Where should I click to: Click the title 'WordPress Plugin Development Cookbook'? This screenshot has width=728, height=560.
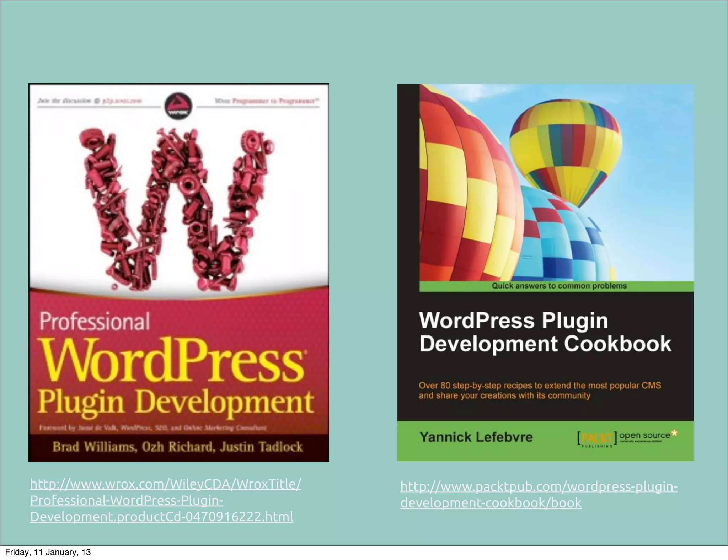pyautogui.click(x=545, y=332)
